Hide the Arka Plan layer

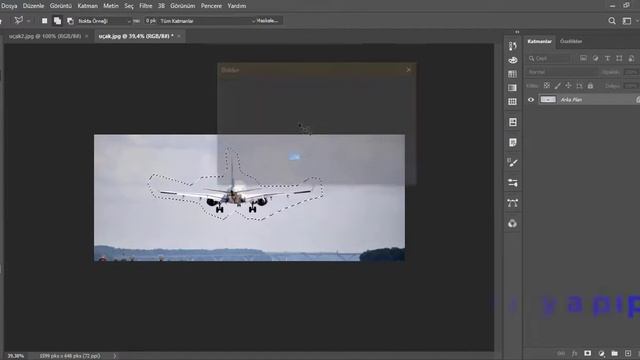point(531,100)
